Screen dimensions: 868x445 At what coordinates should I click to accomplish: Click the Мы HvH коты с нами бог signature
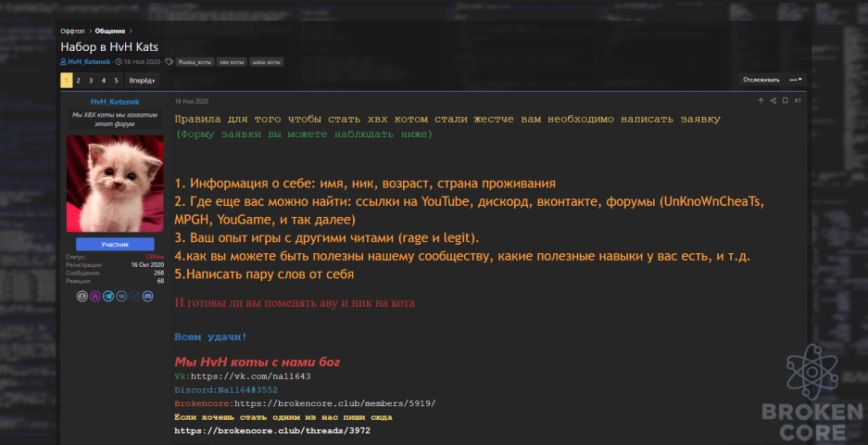point(258,362)
